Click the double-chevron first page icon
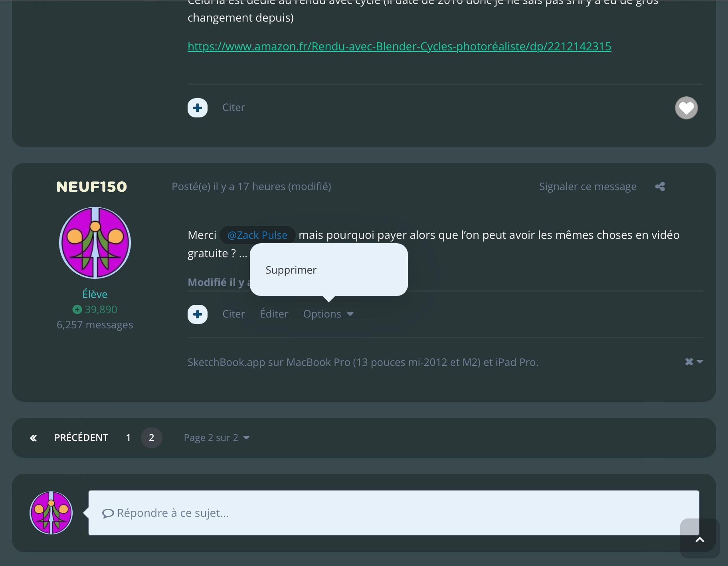Image resolution: width=728 pixels, height=566 pixels. (x=34, y=438)
